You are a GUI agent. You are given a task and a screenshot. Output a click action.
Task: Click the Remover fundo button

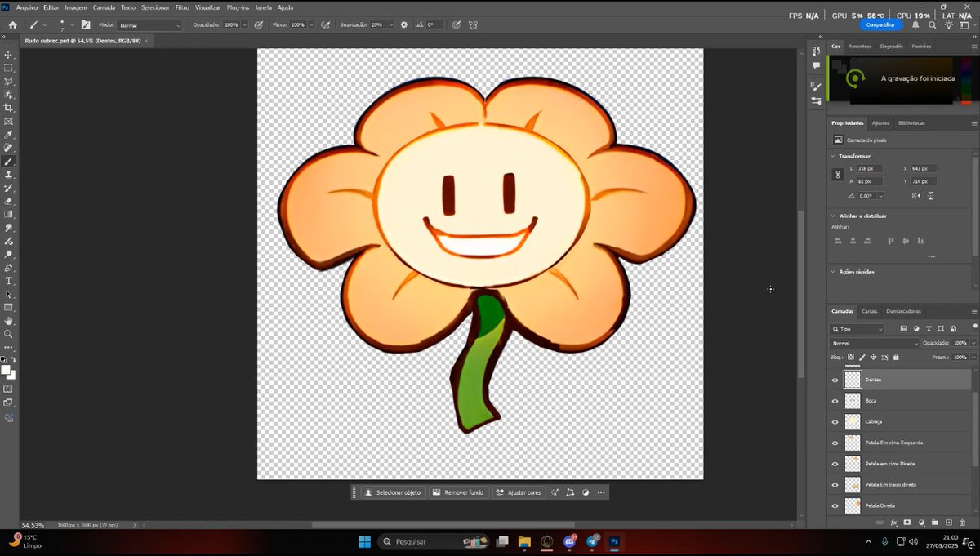[458, 492]
